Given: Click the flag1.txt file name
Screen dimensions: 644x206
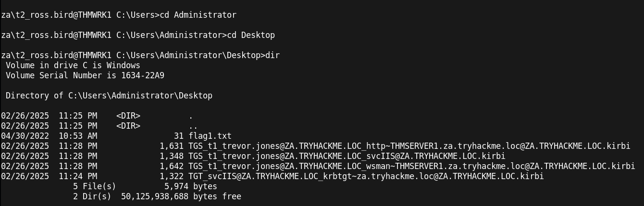Looking at the screenshot, I should [x=210, y=136].
